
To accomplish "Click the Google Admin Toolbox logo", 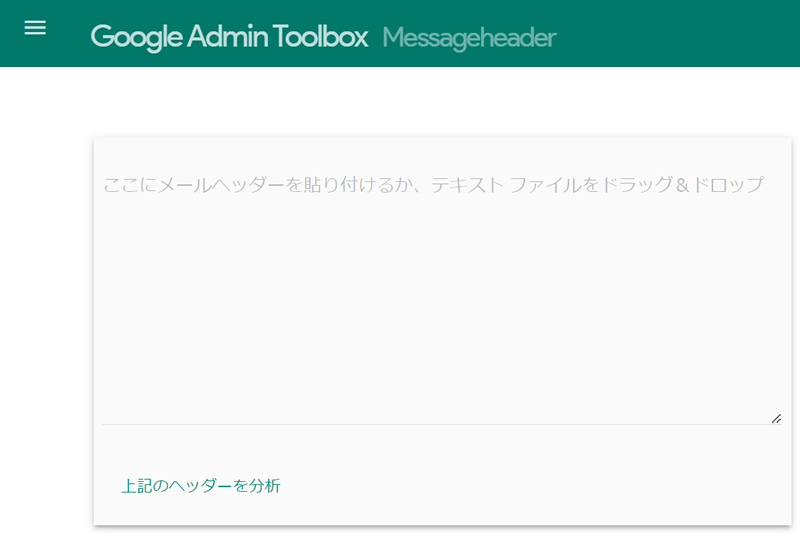I will (x=229, y=37).
